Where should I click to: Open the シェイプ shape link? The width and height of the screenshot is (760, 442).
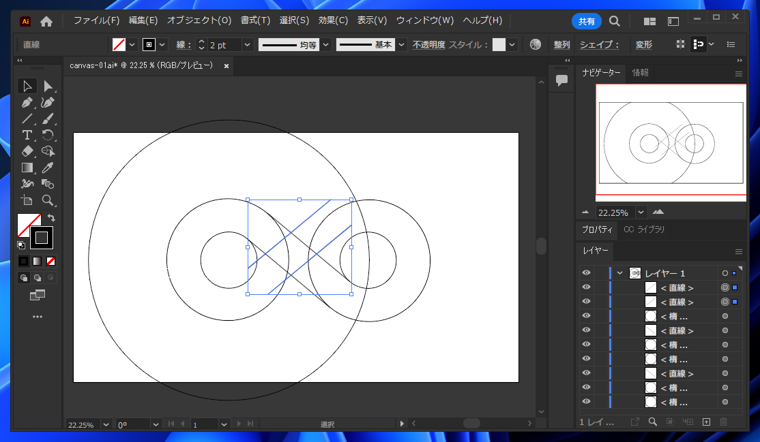pos(600,45)
